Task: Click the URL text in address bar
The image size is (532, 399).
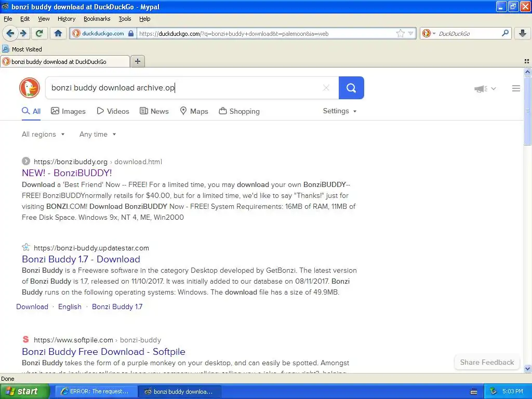Action: (x=234, y=34)
